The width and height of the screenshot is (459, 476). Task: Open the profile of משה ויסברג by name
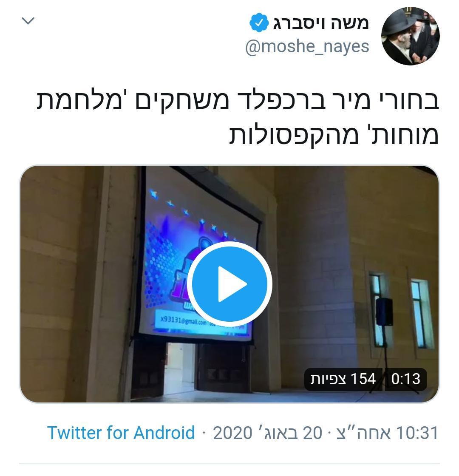[x=321, y=23]
